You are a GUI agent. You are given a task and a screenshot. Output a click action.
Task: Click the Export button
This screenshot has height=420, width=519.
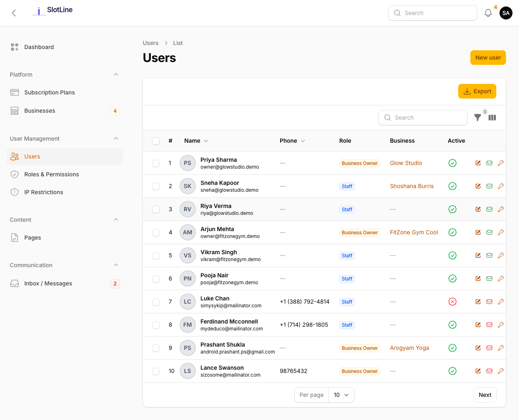477,91
